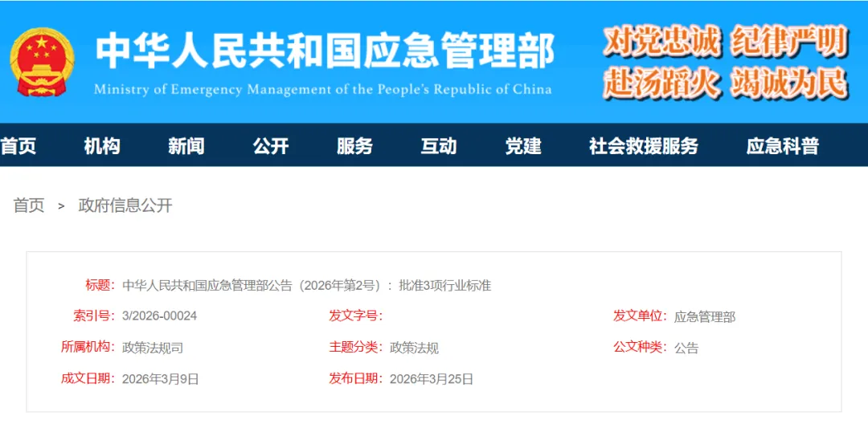Click the 主题分类 value 政策法规
Viewport: 868px width, 448px height.
point(415,348)
